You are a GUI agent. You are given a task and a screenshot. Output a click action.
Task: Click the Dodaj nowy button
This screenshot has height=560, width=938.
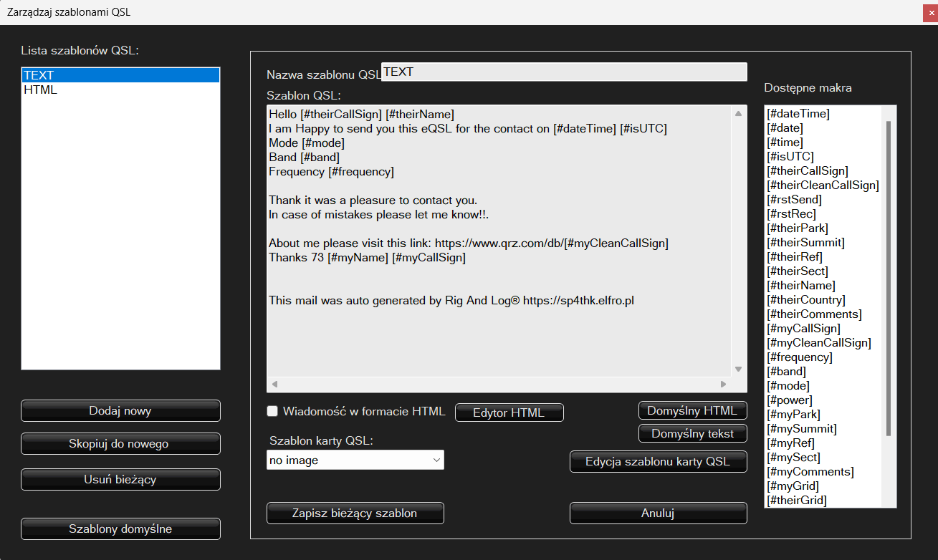point(120,411)
